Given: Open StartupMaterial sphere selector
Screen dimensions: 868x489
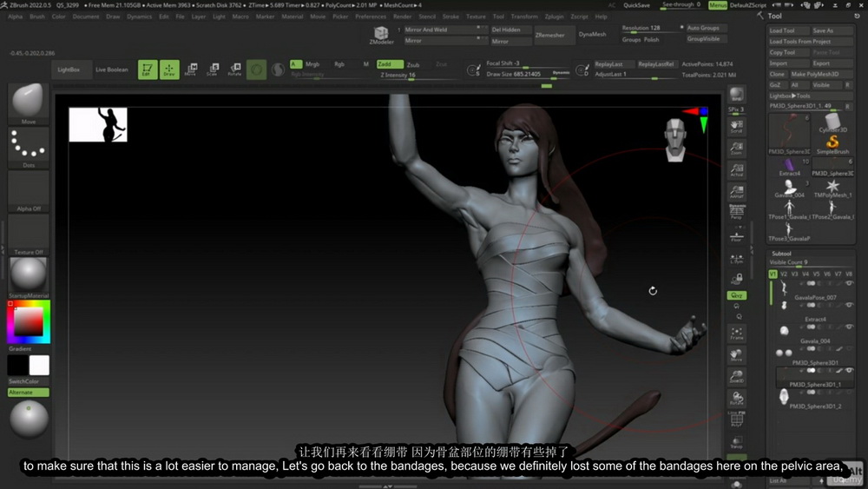Looking at the screenshot, I should pyautogui.click(x=29, y=277).
